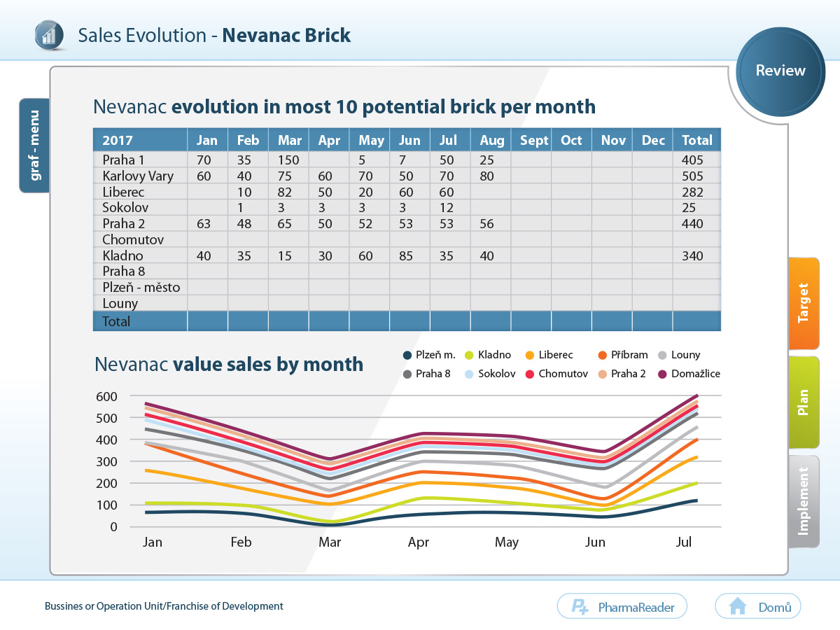The height and width of the screenshot is (630, 840).
Task: Select the 2017 table header cell
Action: pyautogui.click(x=140, y=139)
